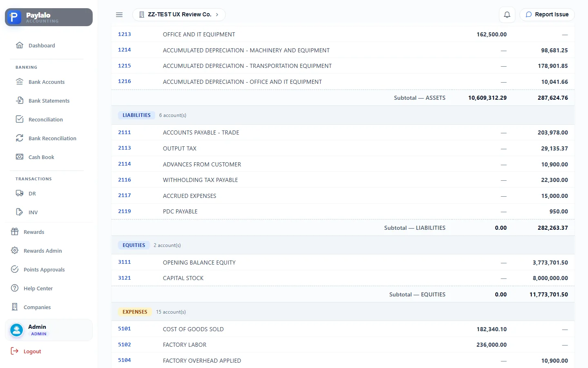Select the Cash Book menu label
The image size is (588, 368).
click(41, 157)
